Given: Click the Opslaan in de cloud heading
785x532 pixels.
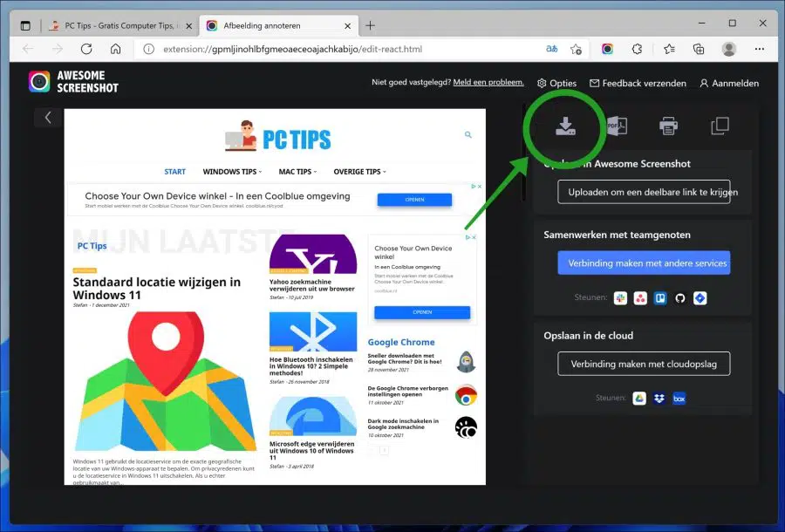Looking at the screenshot, I should point(588,336).
